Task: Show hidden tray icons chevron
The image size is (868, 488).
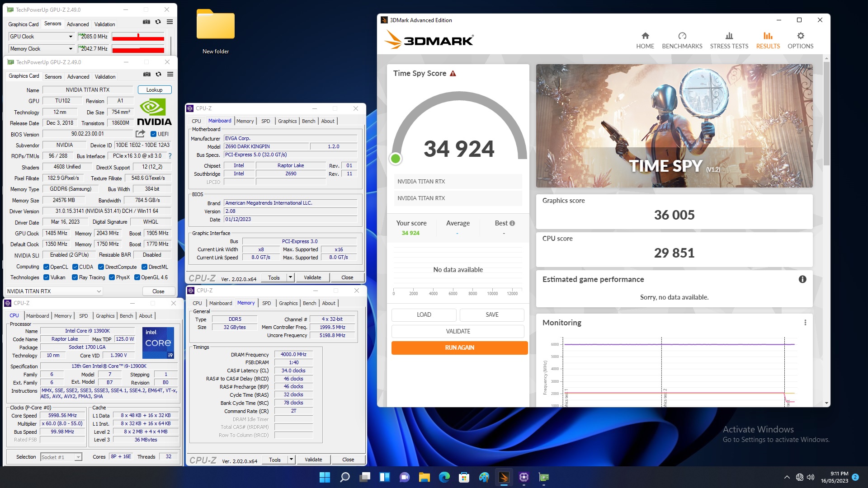Action: 787,477
